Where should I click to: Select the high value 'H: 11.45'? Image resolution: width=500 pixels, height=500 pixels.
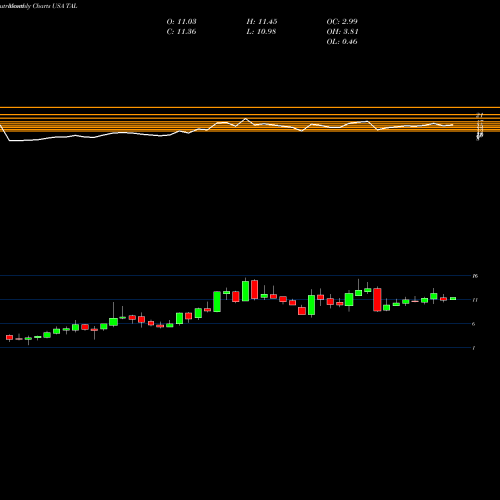[x=262, y=22]
